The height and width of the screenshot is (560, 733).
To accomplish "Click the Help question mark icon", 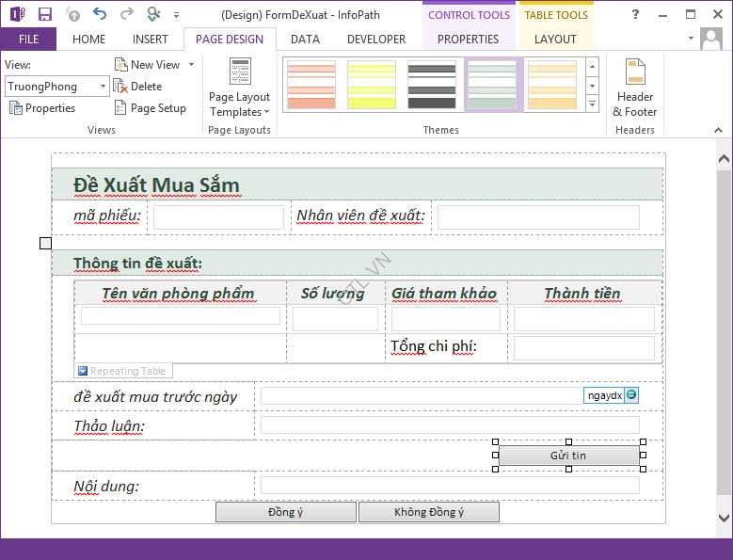I will [635, 14].
